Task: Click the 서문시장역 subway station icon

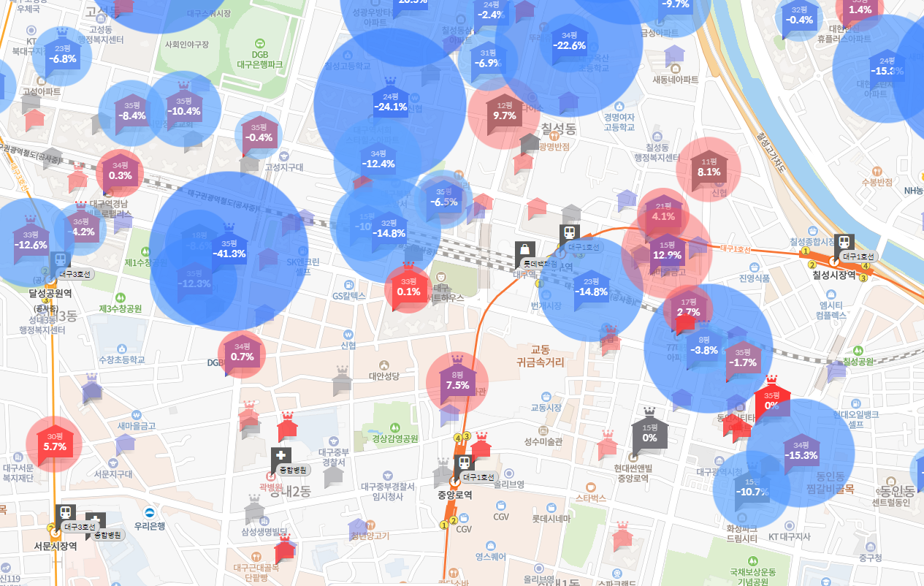Action: coord(66,513)
